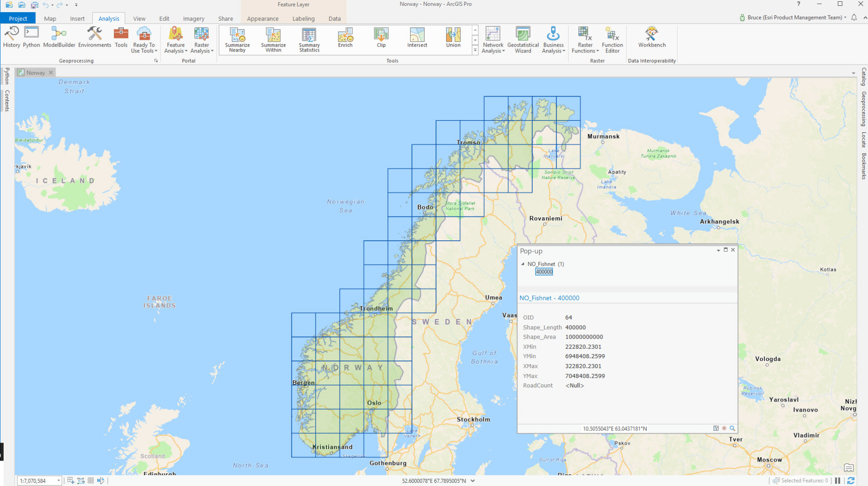Open the Data Interoperability Workbench
The height and width of the screenshot is (486, 868).
point(652,37)
